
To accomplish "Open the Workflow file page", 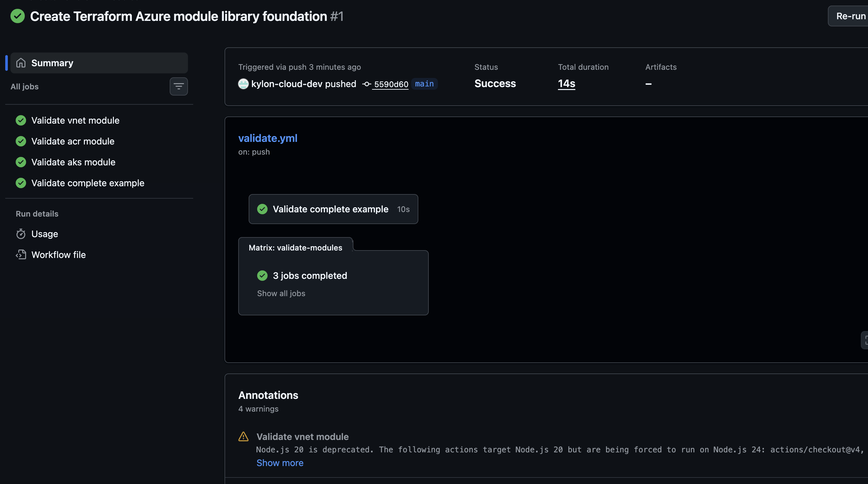I will [x=58, y=255].
